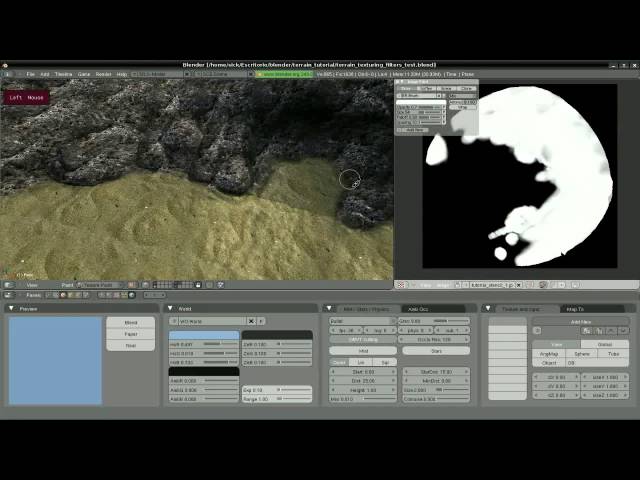The width and height of the screenshot is (640, 480).
Task: Click the zenith color swatch in World panel
Action: (x=277, y=335)
